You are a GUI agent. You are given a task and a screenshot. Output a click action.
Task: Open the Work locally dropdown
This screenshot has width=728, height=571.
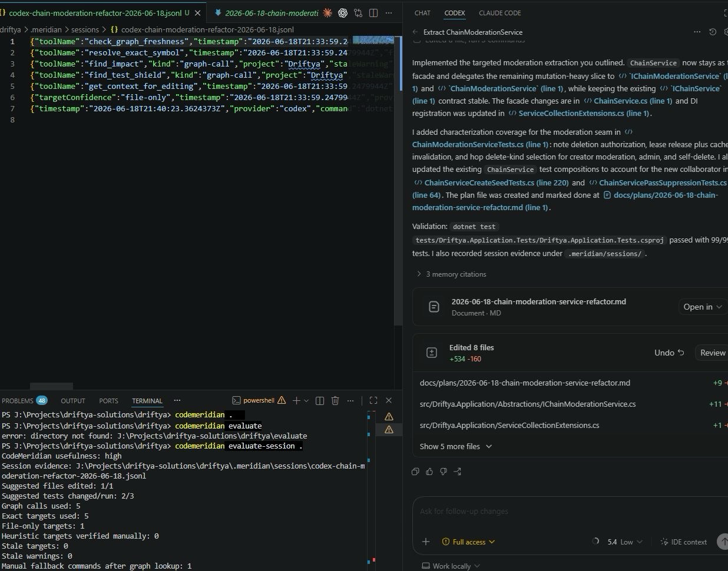pyautogui.click(x=451, y=566)
